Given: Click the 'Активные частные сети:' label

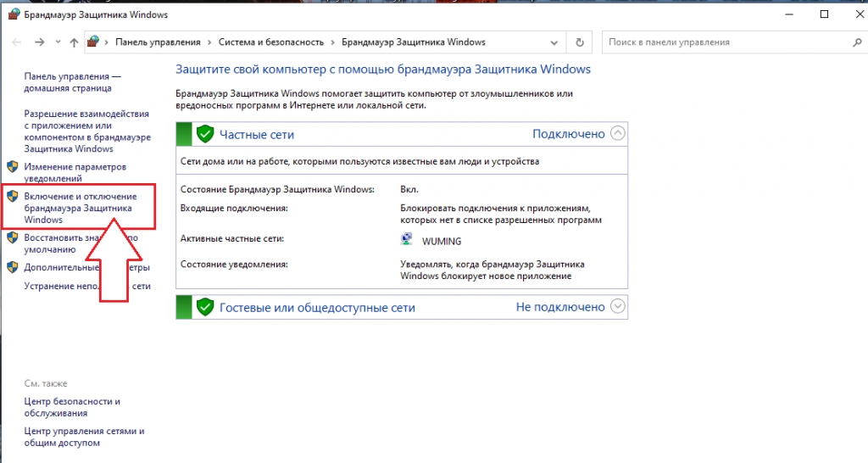Looking at the screenshot, I should (x=232, y=238).
